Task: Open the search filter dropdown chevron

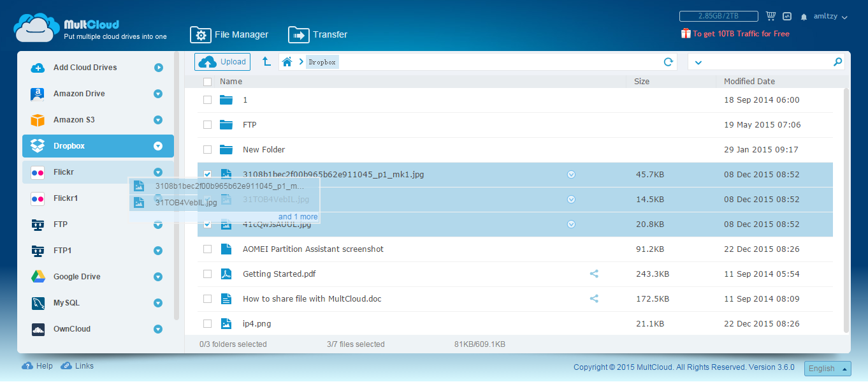Action: [x=698, y=62]
